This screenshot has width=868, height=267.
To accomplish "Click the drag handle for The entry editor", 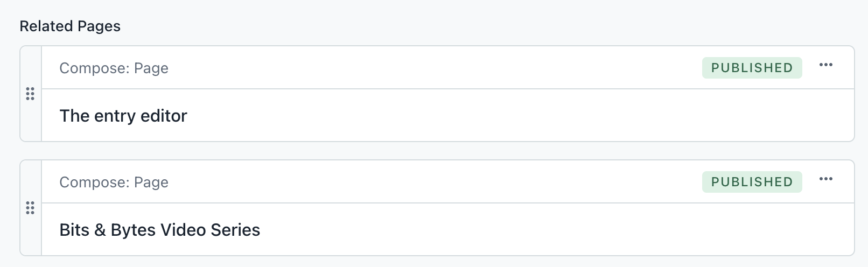I will (x=30, y=94).
